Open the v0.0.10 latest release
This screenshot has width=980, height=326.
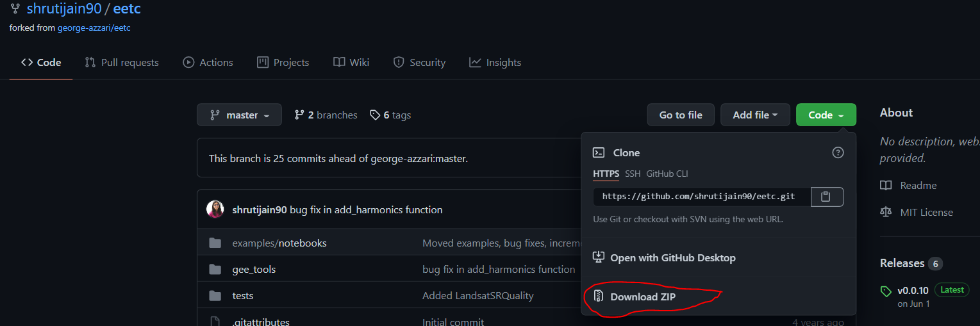[x=913, y=290]
